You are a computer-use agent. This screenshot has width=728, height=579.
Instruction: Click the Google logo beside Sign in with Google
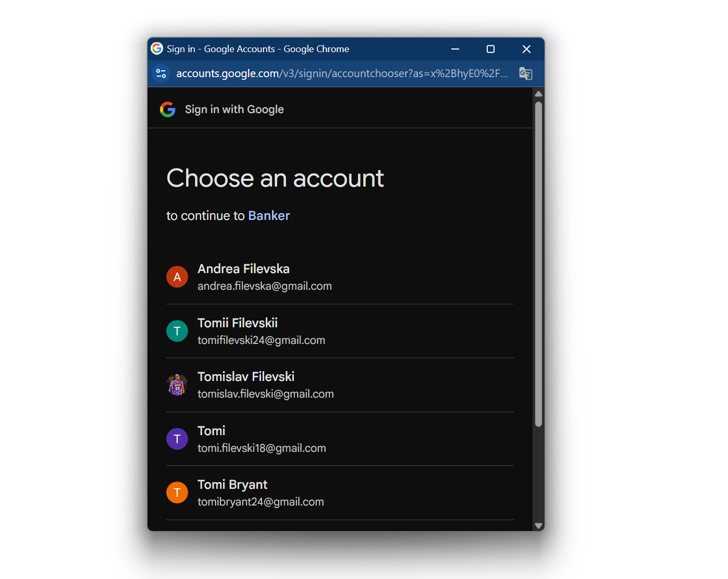click(168, 109)
